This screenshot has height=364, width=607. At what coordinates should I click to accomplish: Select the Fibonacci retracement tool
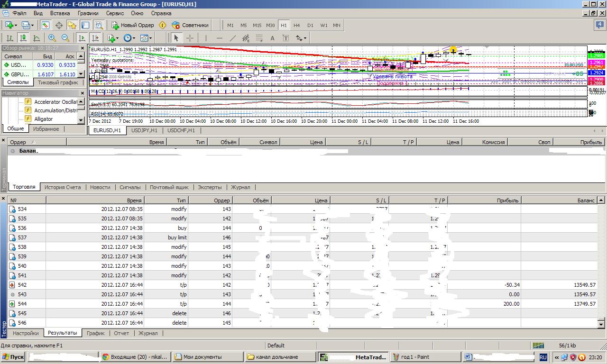(259, 38)
